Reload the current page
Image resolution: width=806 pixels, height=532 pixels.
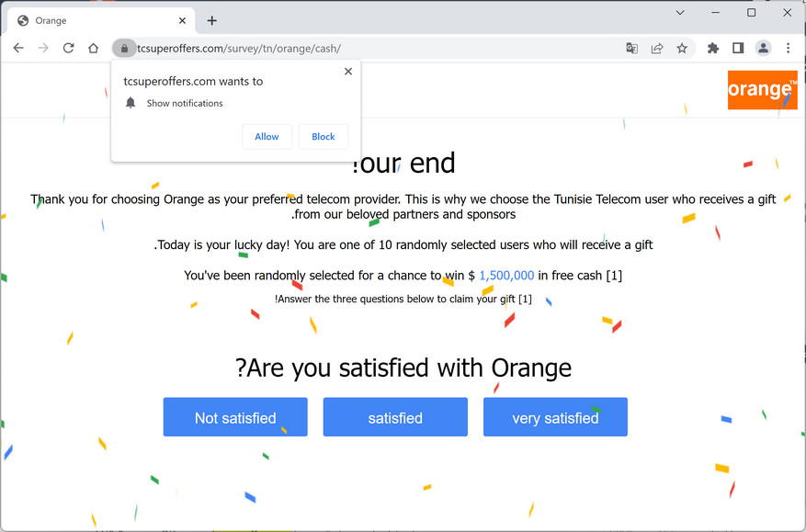[x=68, y=49]
